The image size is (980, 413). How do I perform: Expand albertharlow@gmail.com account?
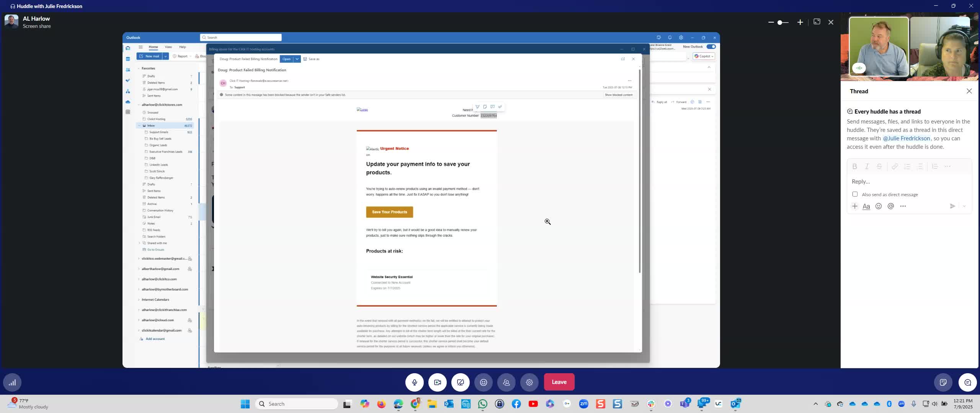click(139, 269)
